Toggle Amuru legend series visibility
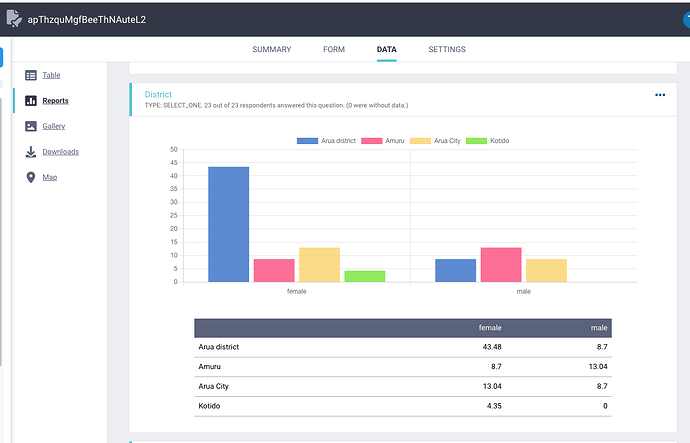Image resolution: width=690 pixels, height=443 pixels. click(382, 141)
